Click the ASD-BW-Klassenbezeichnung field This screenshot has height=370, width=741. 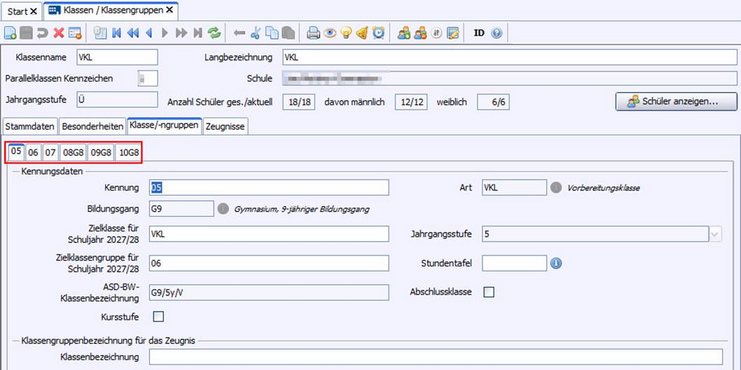tap(269, 292)
